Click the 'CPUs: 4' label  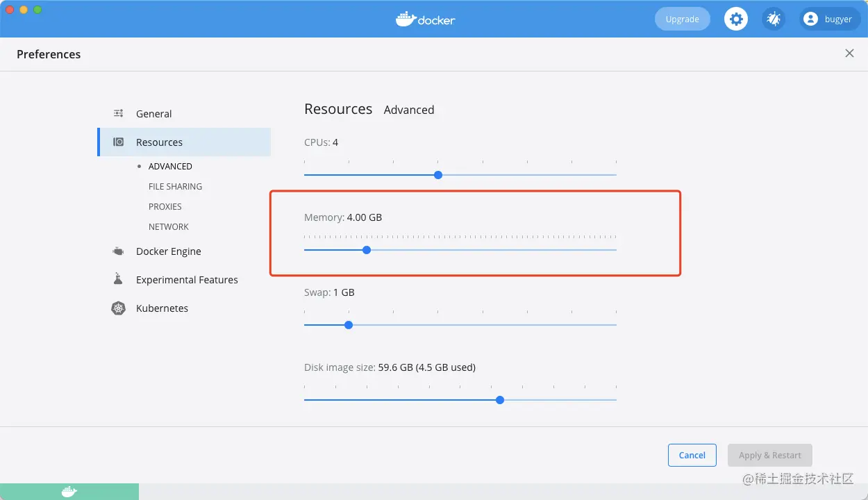pyautogui.click(x=322, y=142)
